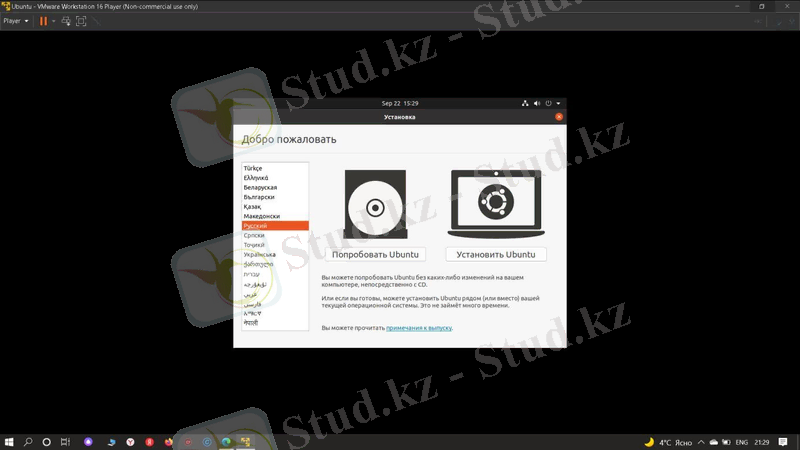Select the Nepali entry at list bottom
The image size is (800, 450).
(275, 323)
